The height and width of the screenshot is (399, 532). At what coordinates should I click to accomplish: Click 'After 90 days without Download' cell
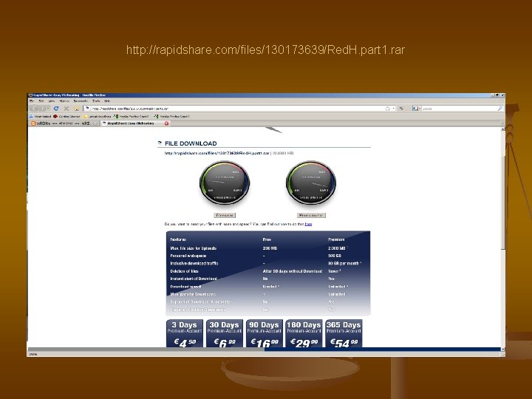[x=292, y=271]
